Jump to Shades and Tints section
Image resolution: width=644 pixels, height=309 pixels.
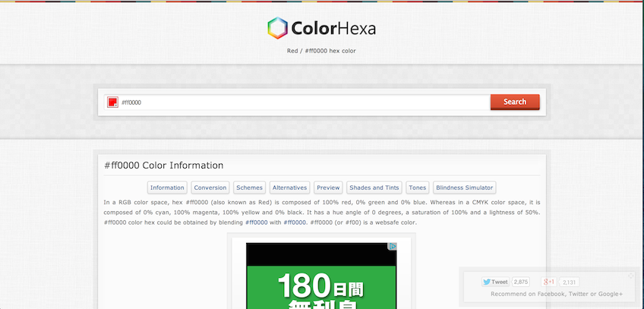point(374,188)
